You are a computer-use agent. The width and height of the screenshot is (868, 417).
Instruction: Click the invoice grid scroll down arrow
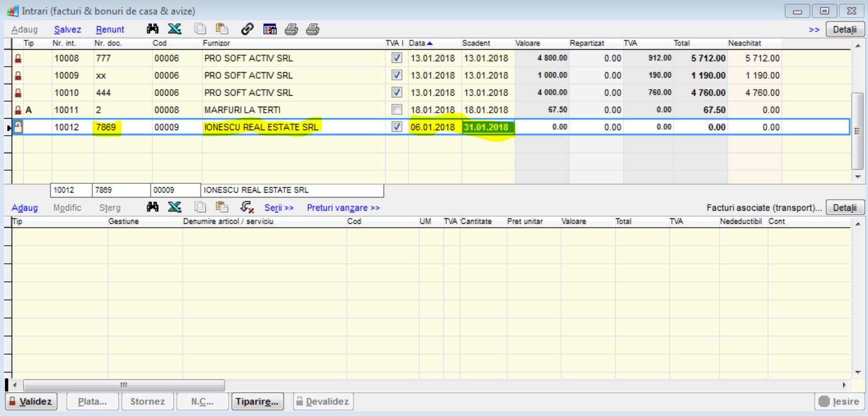[x=858, y=177]
